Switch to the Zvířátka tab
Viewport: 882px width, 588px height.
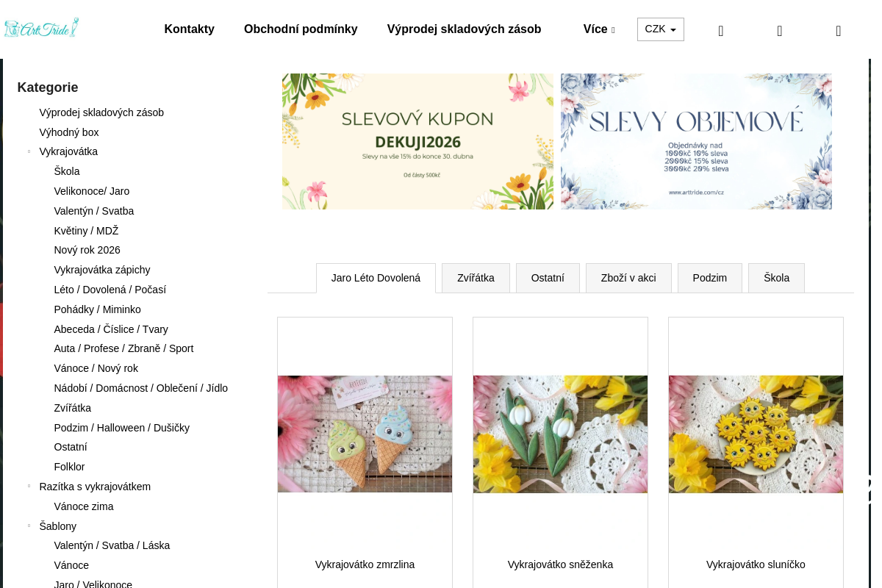tap(476, 278)
